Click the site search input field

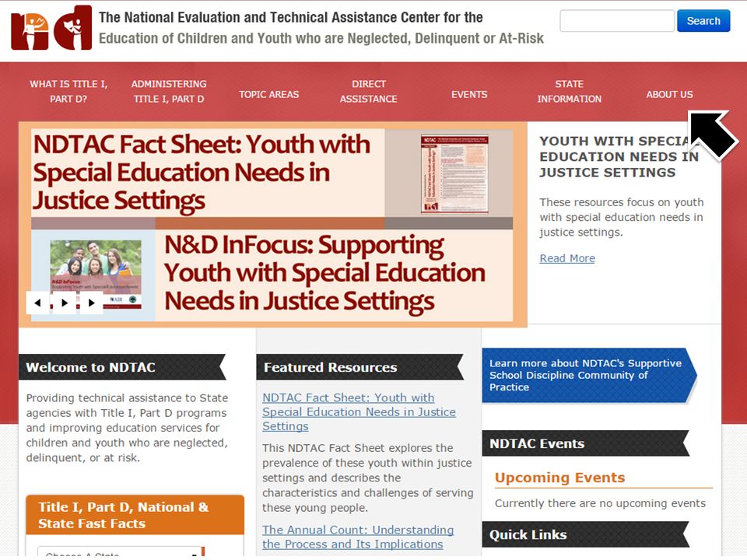617,21
